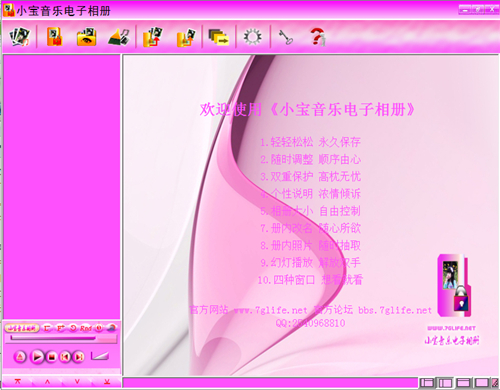
Task: Toggle the round mute button beside Rnd
Action: 99,328
